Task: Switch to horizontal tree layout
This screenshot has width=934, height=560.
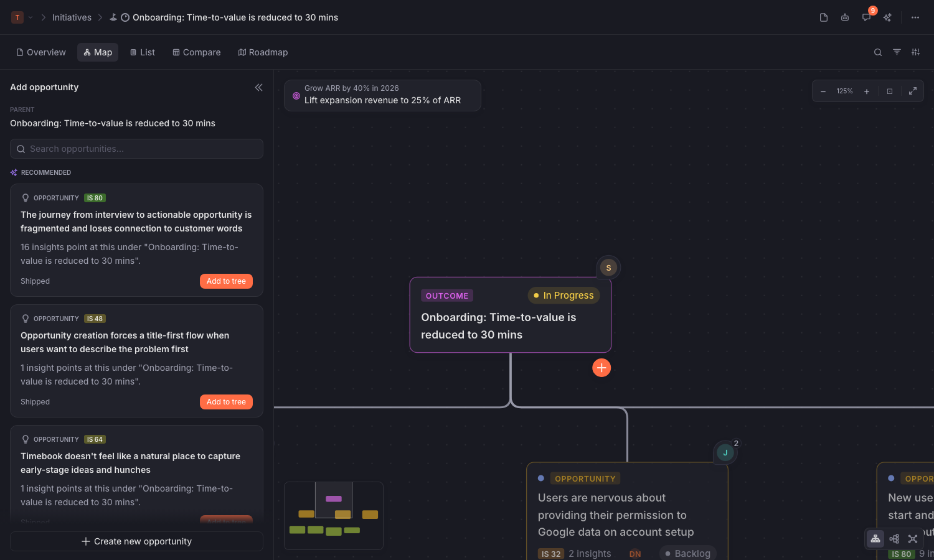Action: tap(894, 539)
